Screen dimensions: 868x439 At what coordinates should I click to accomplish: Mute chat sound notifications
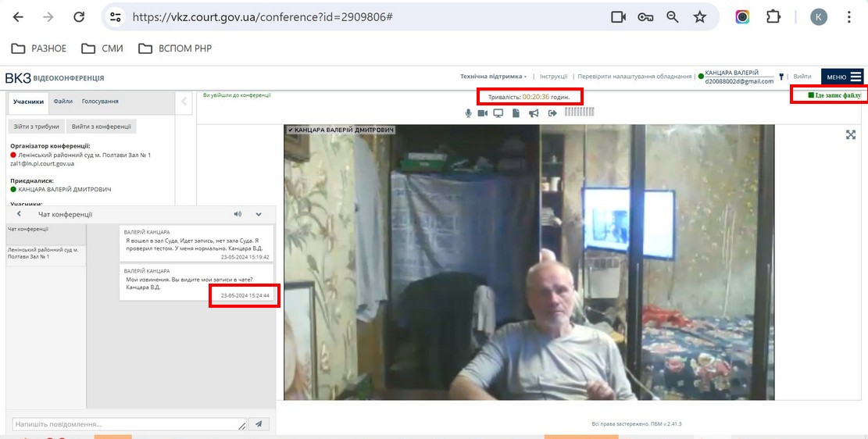pyautogui.click(x=238, y=214)
